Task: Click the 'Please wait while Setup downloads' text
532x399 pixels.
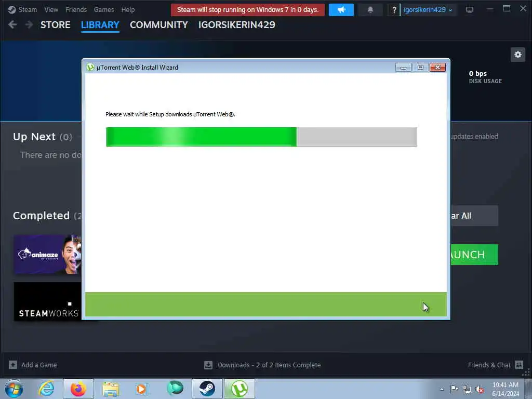Action: click(170, 114)
